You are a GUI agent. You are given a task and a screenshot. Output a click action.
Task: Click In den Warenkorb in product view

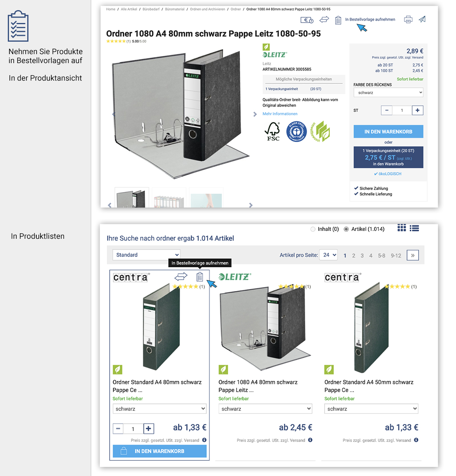coord(388,132)
